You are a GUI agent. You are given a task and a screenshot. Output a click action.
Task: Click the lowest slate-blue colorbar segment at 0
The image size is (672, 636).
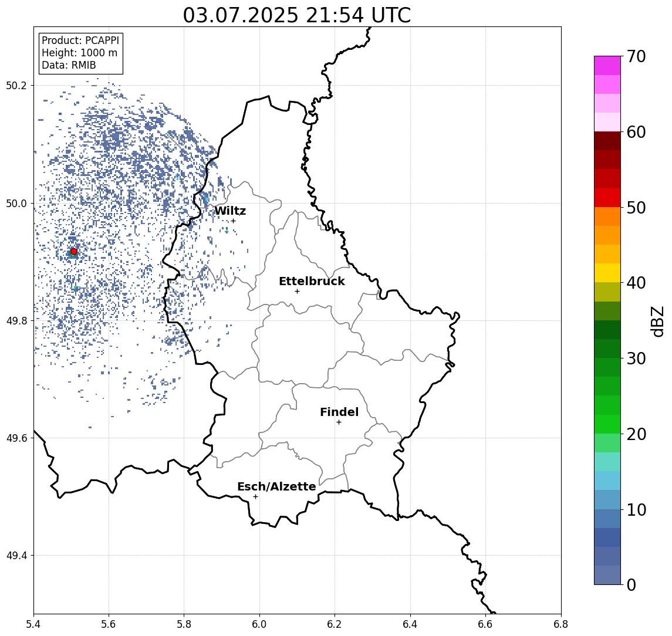point(607,575)
